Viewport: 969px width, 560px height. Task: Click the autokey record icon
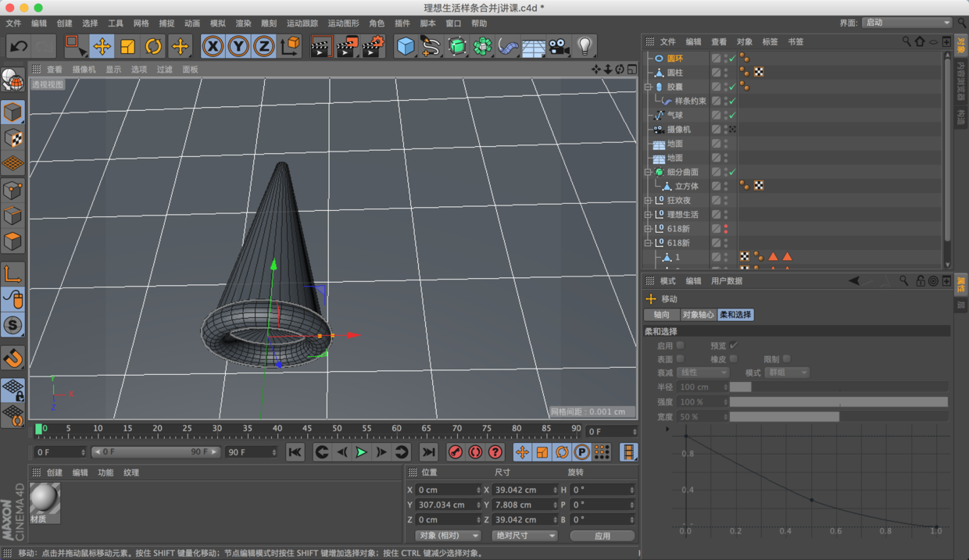[x=475, y=452]
